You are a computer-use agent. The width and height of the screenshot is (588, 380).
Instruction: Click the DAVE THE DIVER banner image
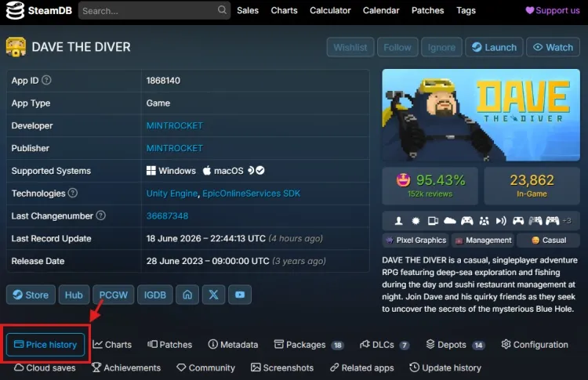pos(481,115)
